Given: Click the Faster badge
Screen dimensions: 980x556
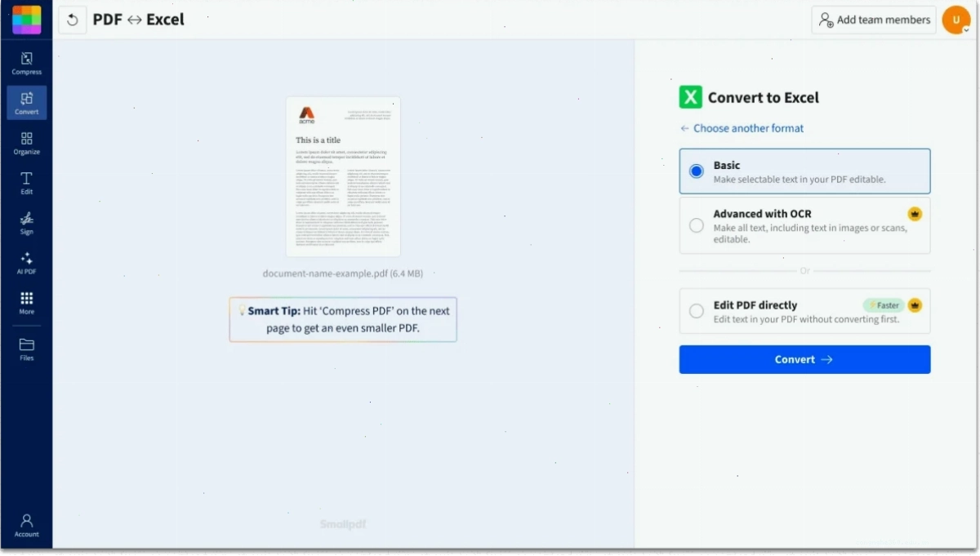Looking at the screenshot, I should pos(884,305).
